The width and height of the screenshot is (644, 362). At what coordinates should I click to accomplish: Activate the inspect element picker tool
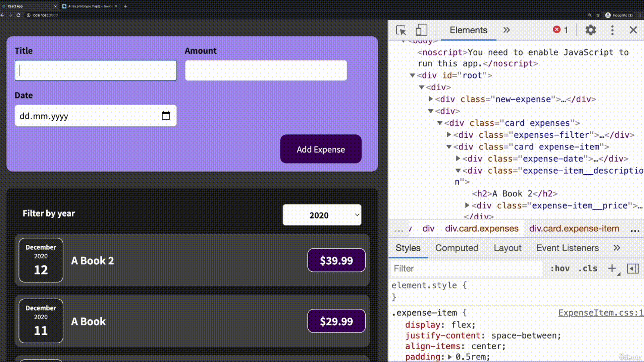tap(401, 30)
